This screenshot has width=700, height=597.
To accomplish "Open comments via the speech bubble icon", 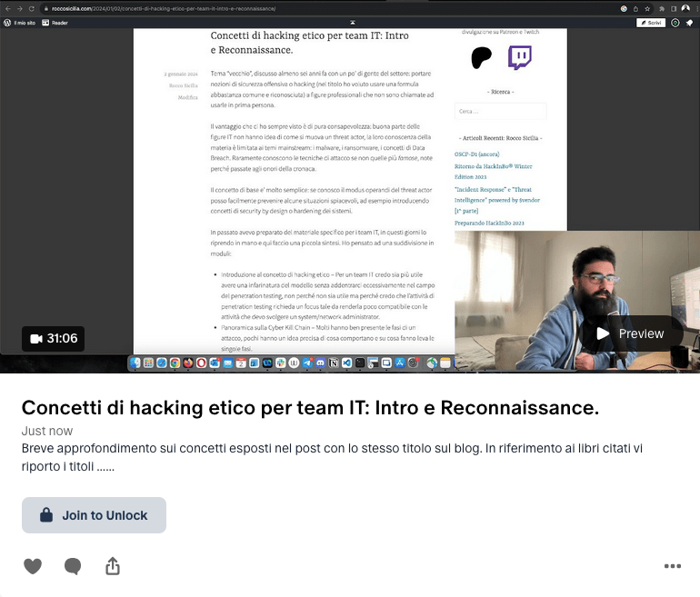I will [73, 566].
